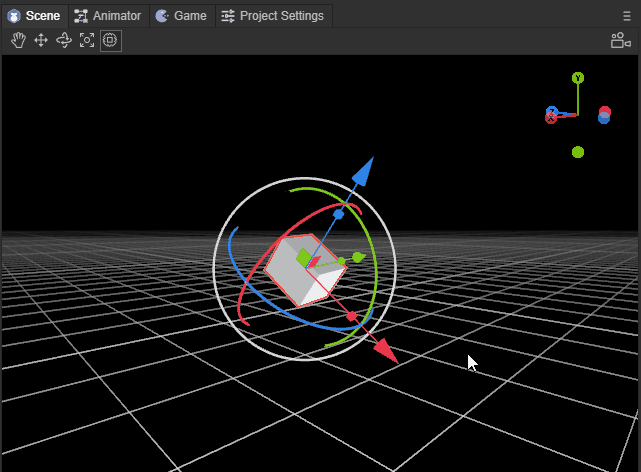
Task: Click the red dot on right of view gizmo
Action: tap(605, 111)
